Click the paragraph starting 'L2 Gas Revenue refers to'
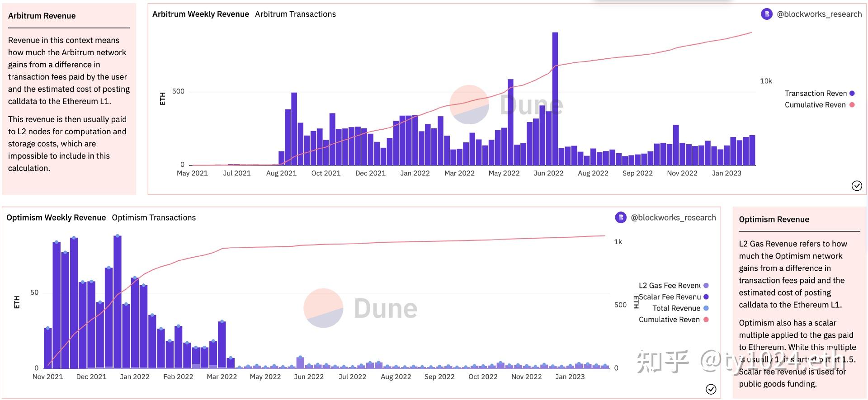Image resolution: width=868 pixels, height=400 pixels. pyautogui.click(x=793, y=274)
